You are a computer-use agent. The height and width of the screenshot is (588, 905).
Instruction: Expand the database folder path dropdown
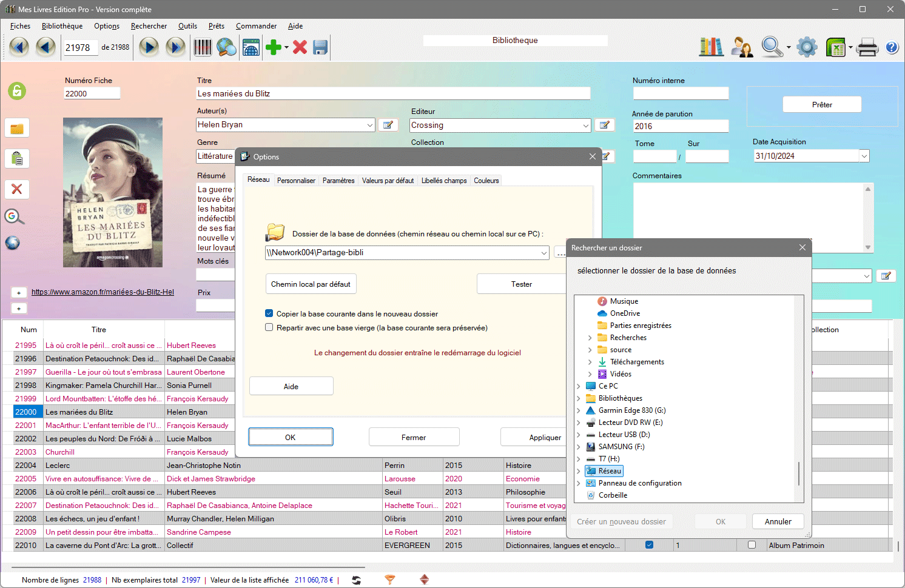pos(544,253)
